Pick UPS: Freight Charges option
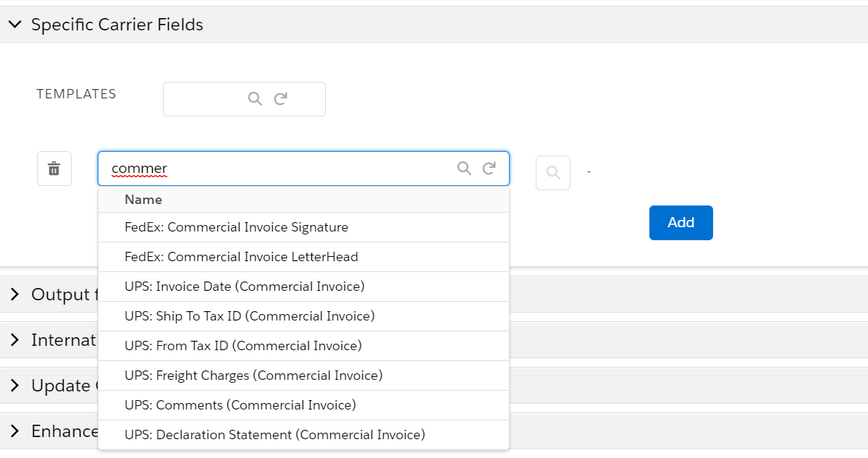The height and width of the screenshot is (458, 868). (303, 376)
